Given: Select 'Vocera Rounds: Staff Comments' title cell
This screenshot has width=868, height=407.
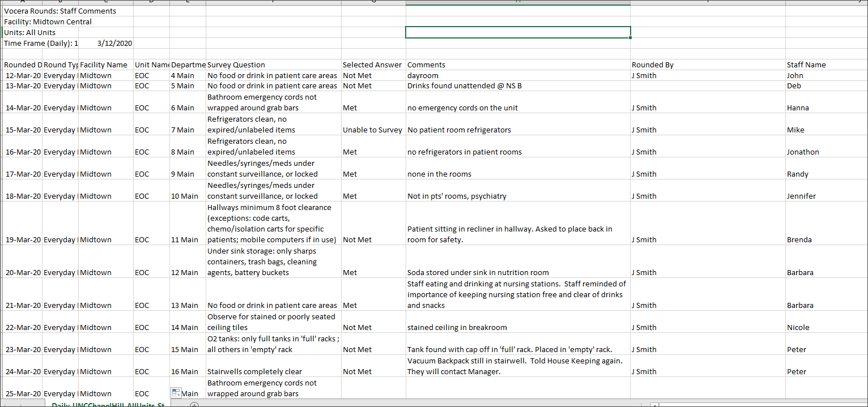Looking at the screenshot, I should [60, 11].
